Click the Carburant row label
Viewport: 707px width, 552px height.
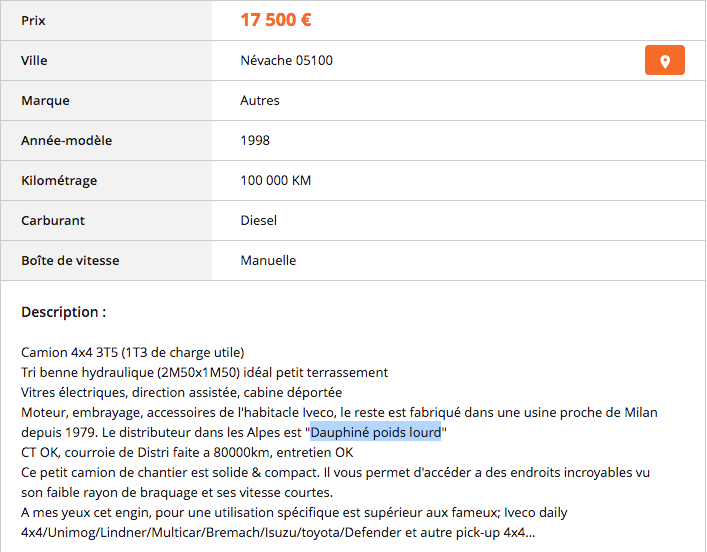(x=53, y=220)
